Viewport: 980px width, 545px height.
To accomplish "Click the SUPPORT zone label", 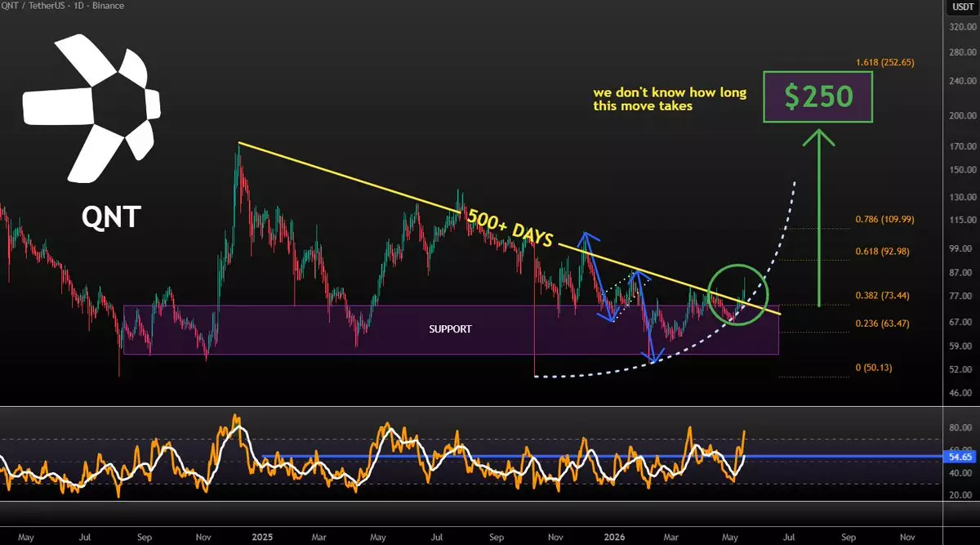I will click(451, 329).
